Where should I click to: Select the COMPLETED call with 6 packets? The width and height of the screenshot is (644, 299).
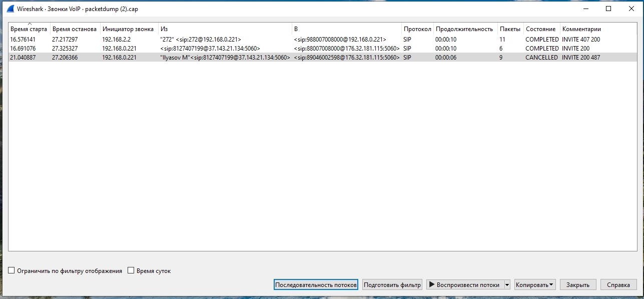click(200, 49)
